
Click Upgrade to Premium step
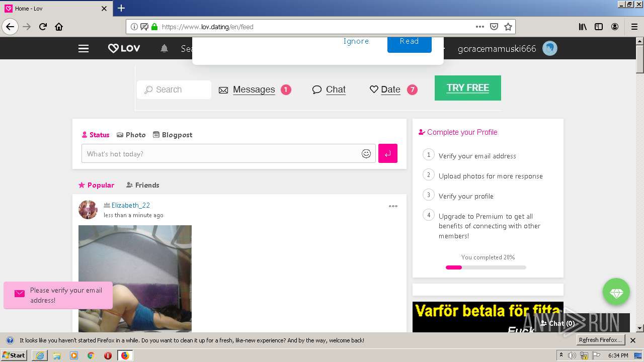click(x=490, y=226)
